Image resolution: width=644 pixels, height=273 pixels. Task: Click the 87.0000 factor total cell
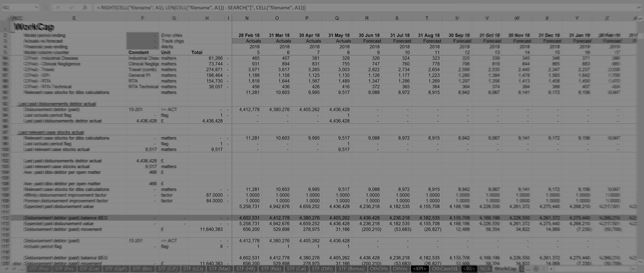(214, 195)
